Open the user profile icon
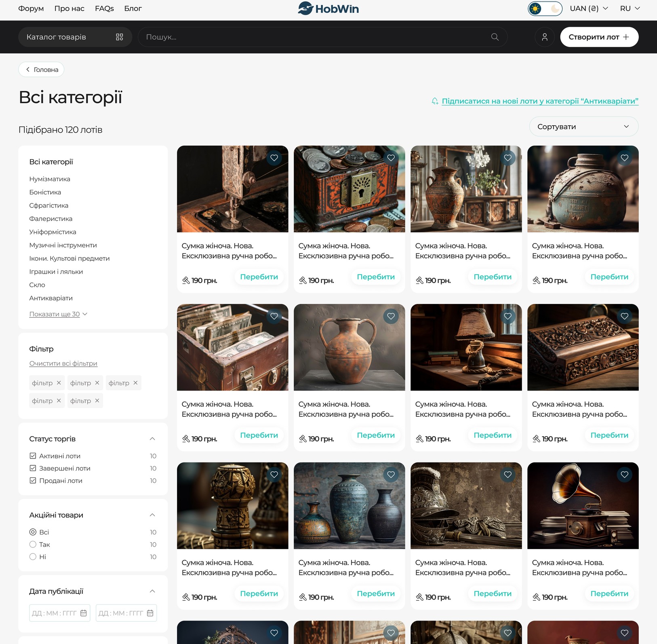Image resolution: width=657 pixels, height=644 pixels. (x=545, y=37)
